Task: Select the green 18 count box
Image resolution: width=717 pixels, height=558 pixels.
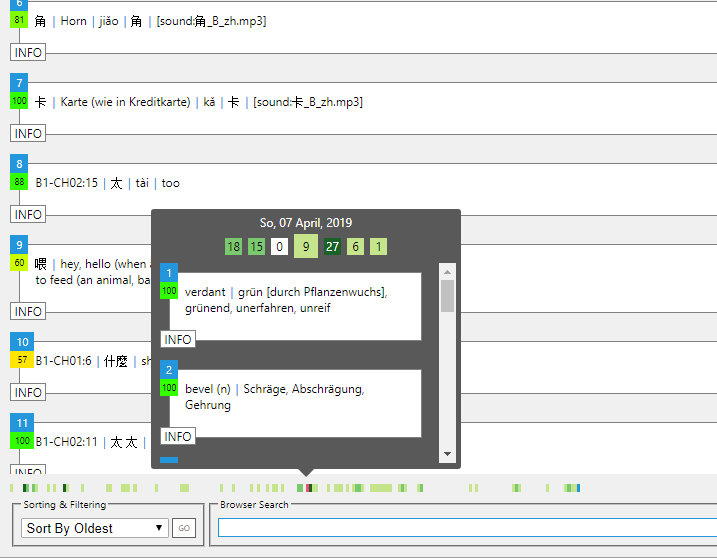Action: (x=234, y=247)
